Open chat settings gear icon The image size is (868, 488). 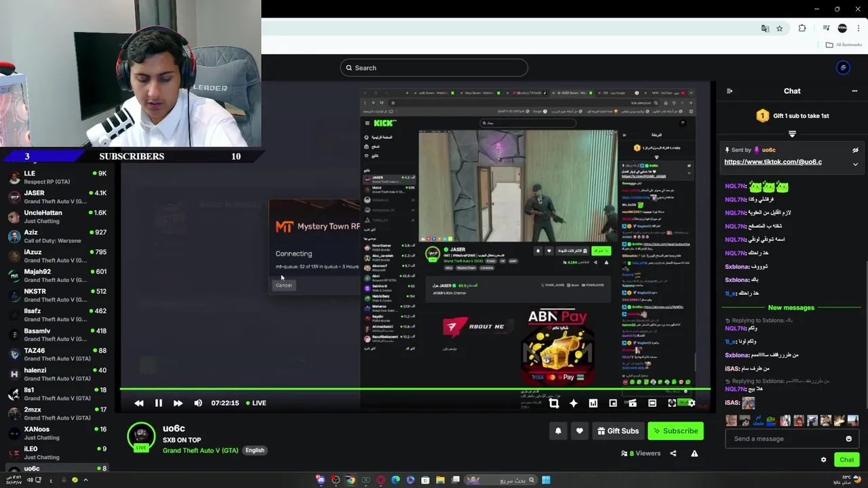click(823, 460)
